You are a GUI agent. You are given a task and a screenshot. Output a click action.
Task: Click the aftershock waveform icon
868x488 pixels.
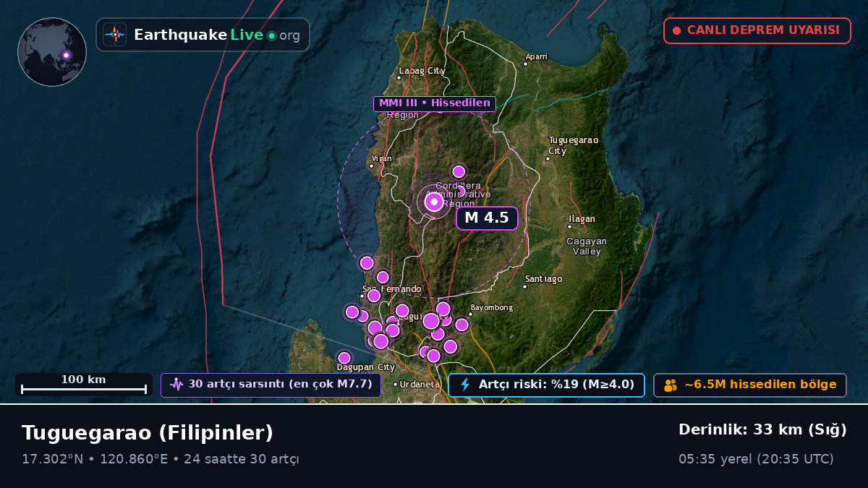(x=176, y=385)
